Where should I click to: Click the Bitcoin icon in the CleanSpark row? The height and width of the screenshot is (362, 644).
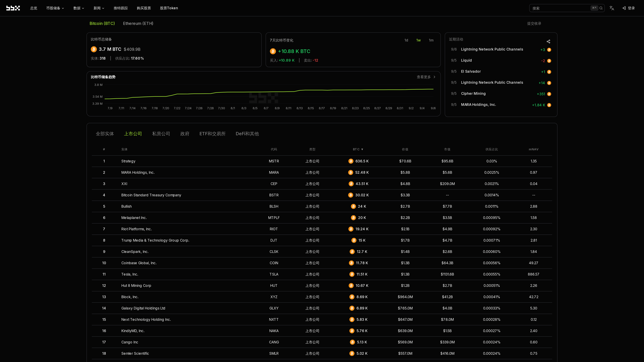(352, 252)
